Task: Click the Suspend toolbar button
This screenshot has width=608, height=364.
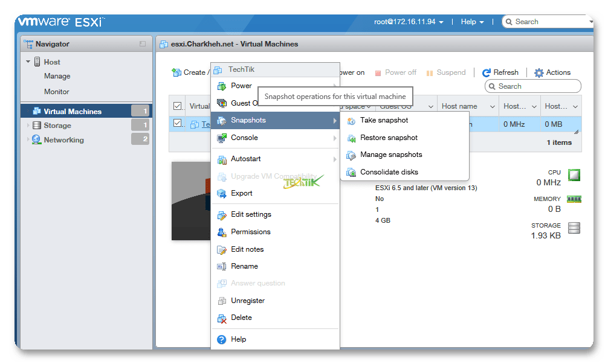Action: coord(446,73)
